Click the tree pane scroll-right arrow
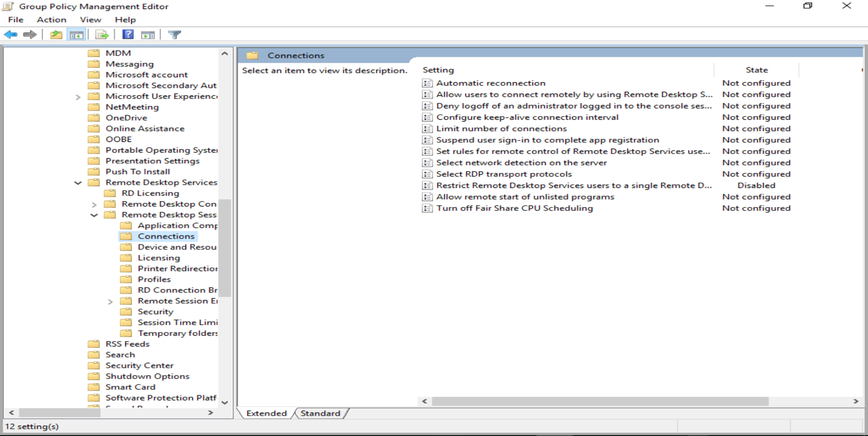 210,413
